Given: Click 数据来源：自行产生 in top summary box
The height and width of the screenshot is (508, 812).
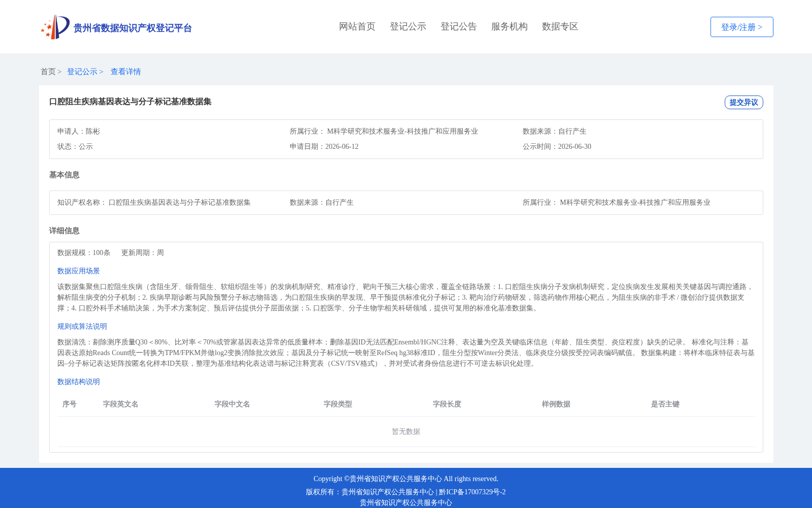Looking at the screenshot, I should 555,131.
